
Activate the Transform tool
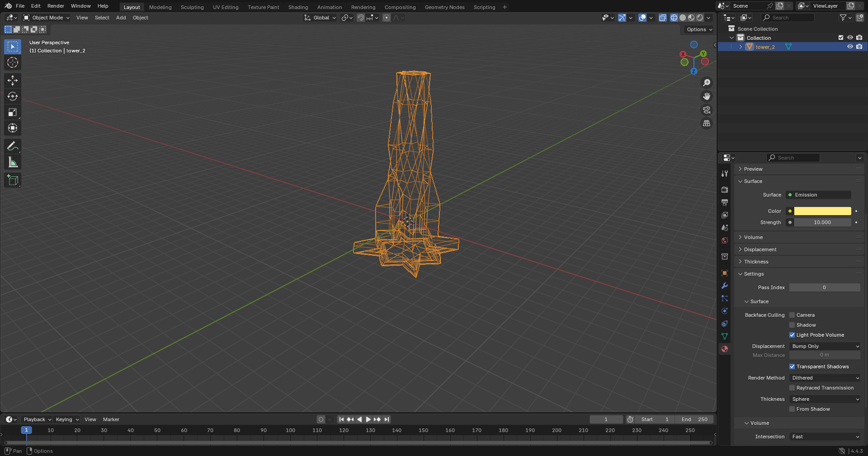tap(13, 128)
